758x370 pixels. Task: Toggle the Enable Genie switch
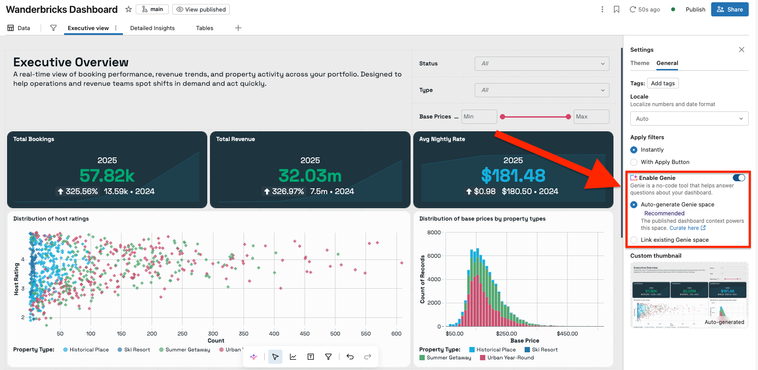coord(739,178)
